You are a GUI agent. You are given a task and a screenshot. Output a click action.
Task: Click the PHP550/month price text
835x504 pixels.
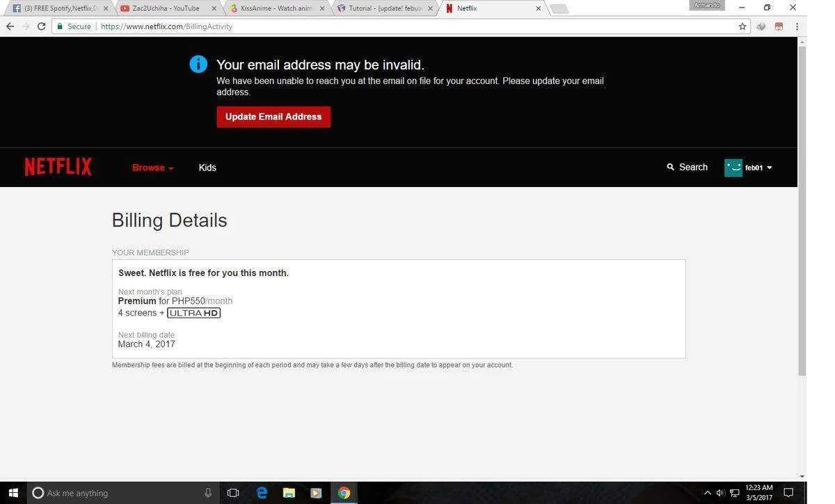pyautogui.click(x=202, y=301)
